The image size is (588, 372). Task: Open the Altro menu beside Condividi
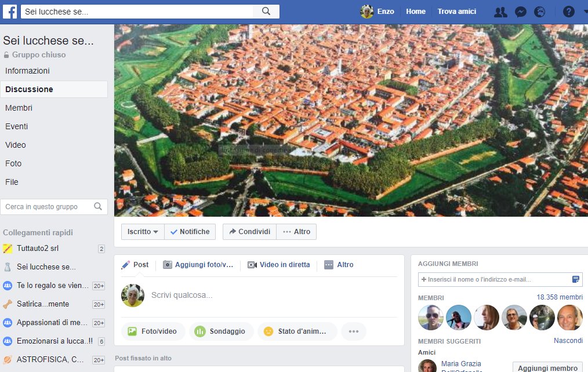(296, 232)
